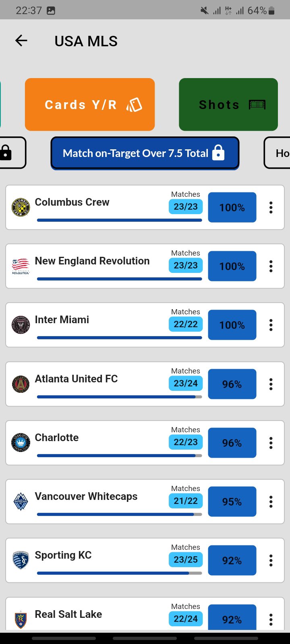The height and width of the screenshot is (644, 290).
Task: Tap the New England Revolution logo
Action: click(21, 266)
